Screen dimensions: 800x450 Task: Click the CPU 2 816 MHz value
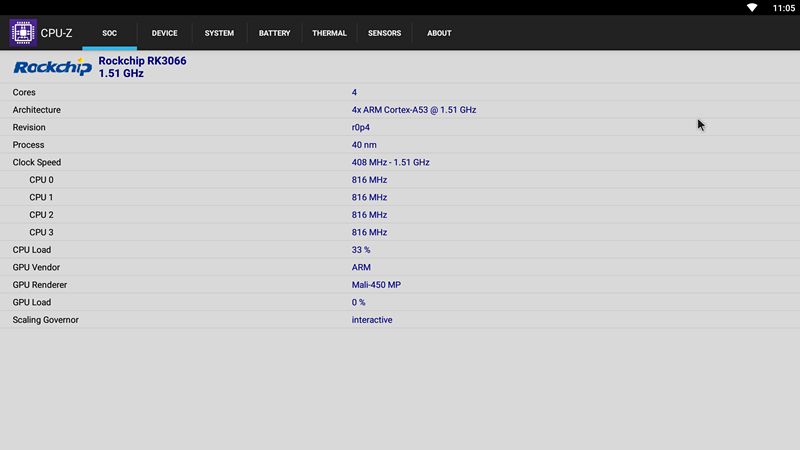(x=369, y=215)
